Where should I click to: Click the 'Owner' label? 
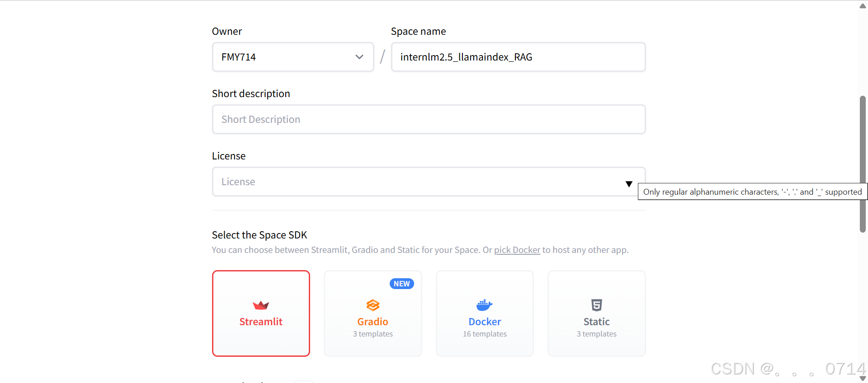227,31
